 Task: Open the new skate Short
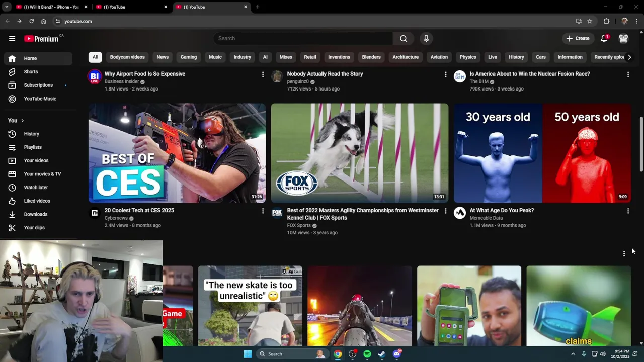click(250, 306)
